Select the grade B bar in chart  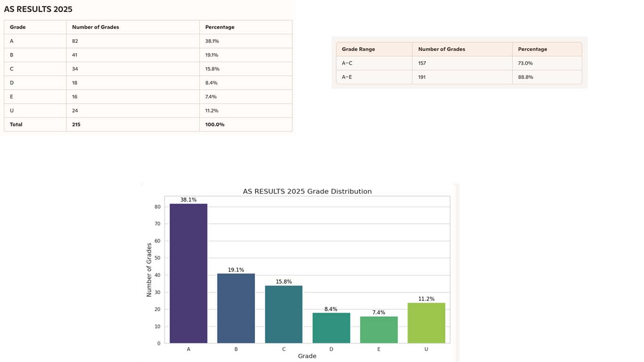236,308
